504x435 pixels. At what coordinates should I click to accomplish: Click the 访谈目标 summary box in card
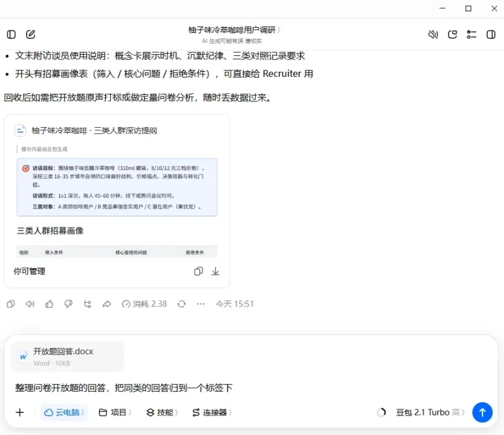point(117,187)
